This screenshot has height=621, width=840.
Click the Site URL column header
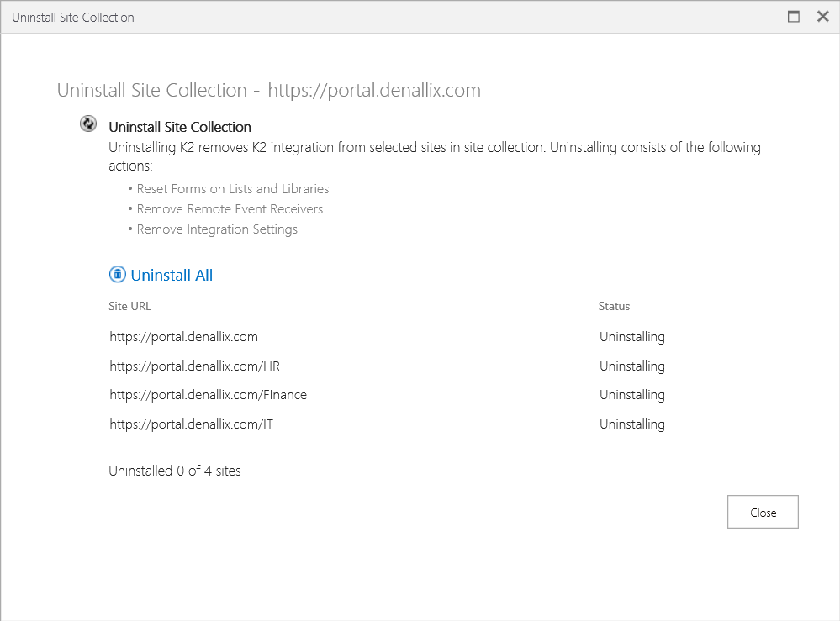click(129, 306)
